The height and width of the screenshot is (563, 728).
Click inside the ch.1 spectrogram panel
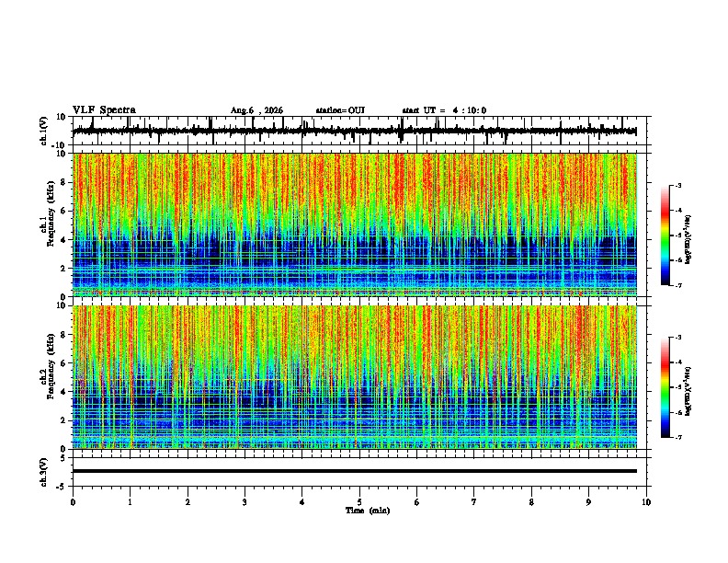coord(355,224)
